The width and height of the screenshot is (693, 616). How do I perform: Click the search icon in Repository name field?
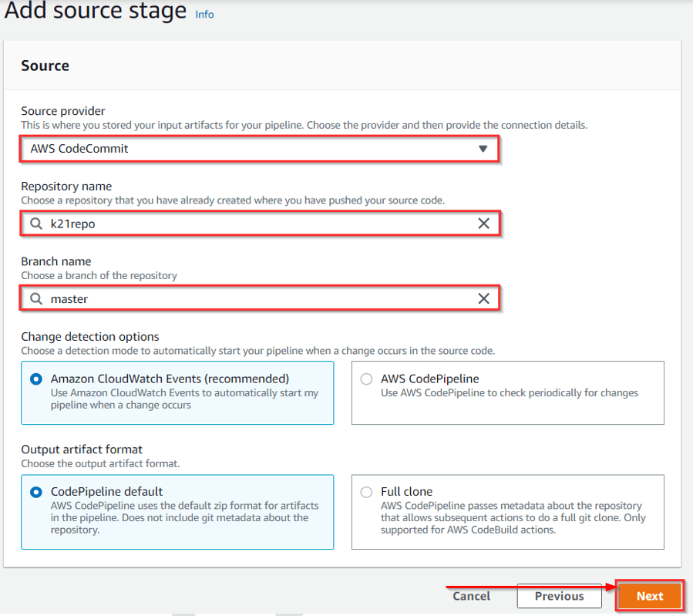[36, 224]
